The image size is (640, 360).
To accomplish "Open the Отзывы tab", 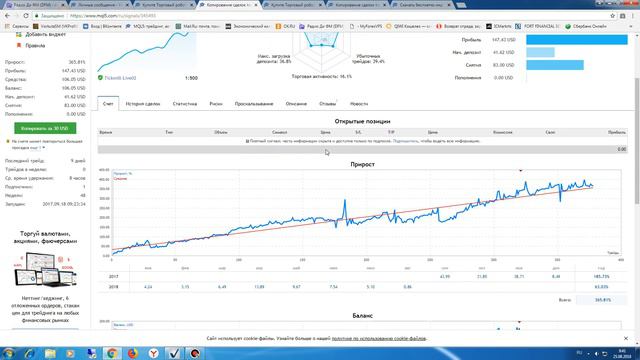I will [327, 104].
